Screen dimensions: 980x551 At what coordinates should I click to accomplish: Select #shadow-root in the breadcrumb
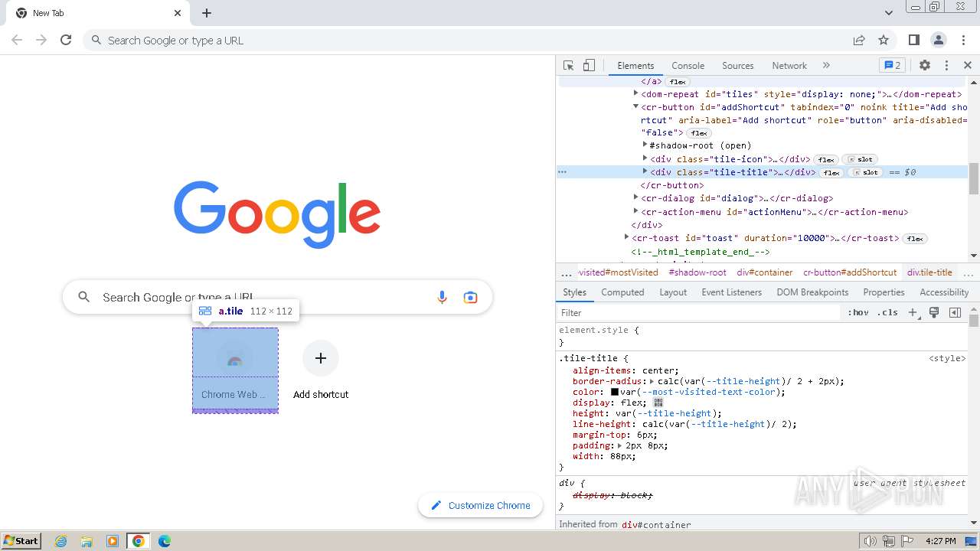697,272
